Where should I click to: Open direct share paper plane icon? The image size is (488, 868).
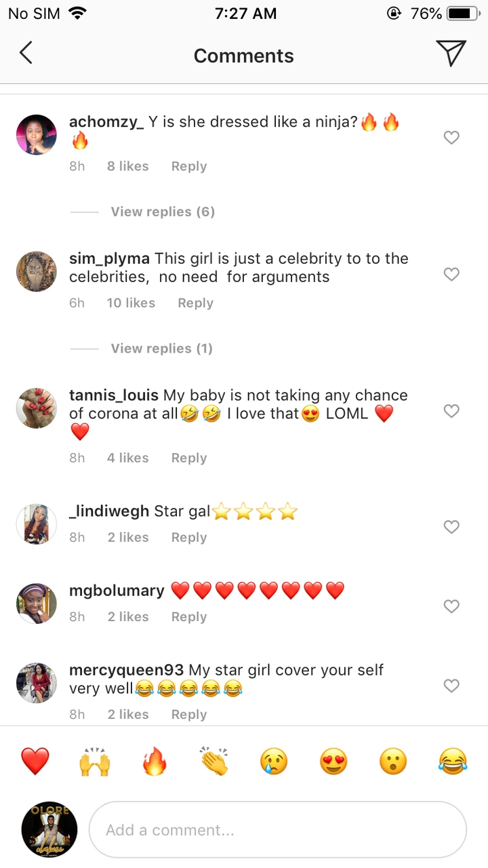coord(451,53)
